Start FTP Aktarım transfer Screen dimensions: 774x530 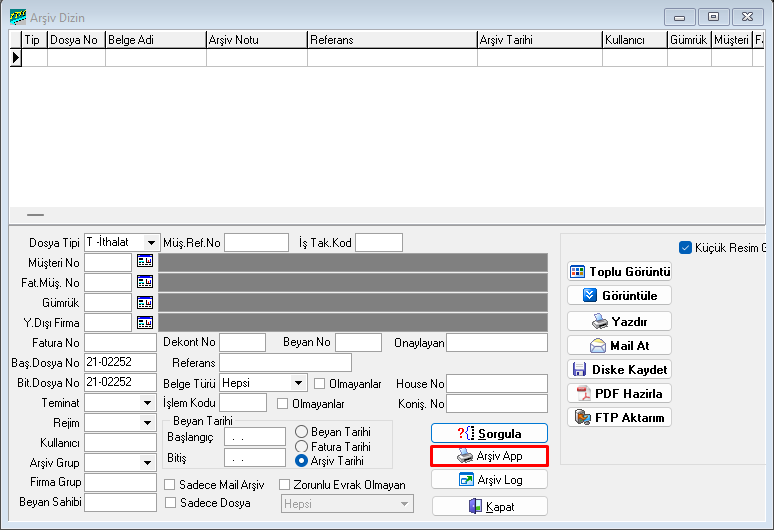click(619, 417)
